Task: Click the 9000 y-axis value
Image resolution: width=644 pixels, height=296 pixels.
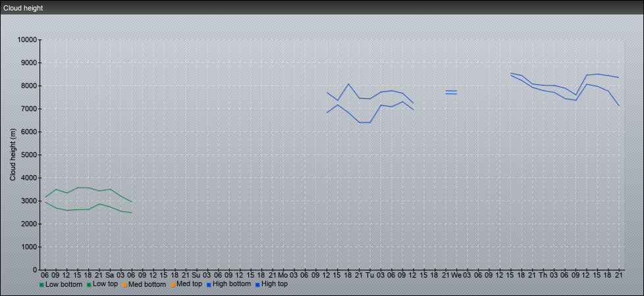Action: (x=29, y=62)
